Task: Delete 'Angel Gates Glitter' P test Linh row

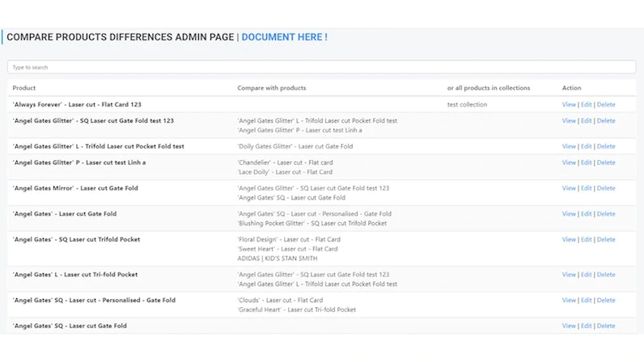Action: coord(606,163)
